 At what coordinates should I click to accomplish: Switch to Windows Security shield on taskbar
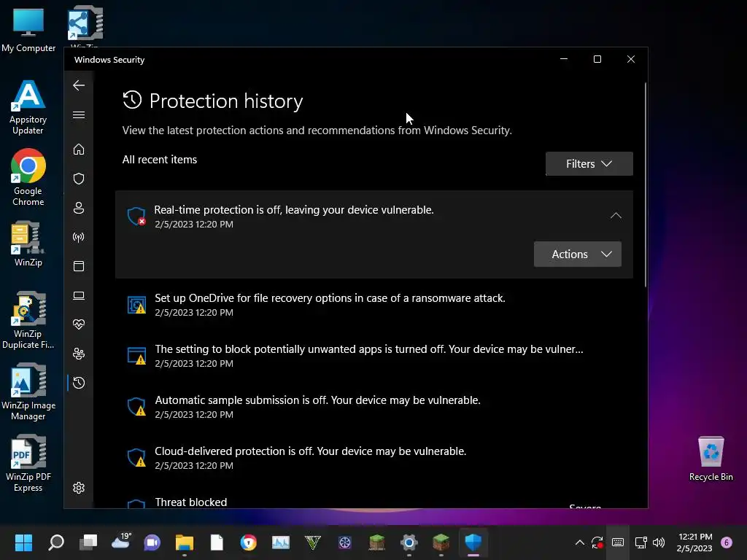click(x=473, y=542)
